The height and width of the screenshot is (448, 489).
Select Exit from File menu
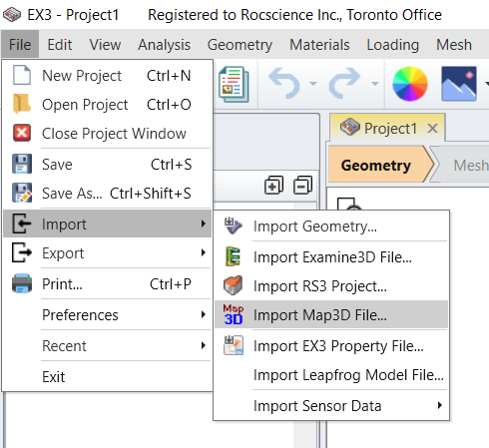(x=107, y=376)
